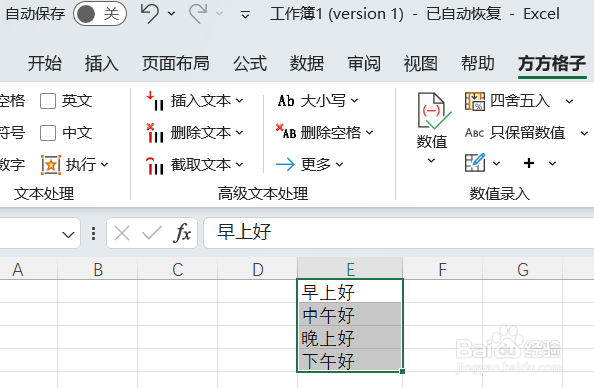Select column G header
Image resolution: width=594 pixels, height=388 pixels.
[523, 269]
